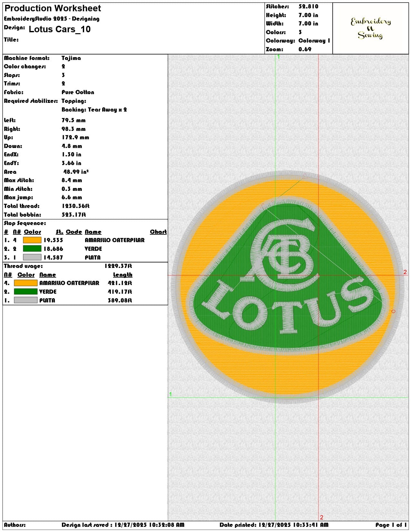Click the Total bobbin value 523.17ft
This screenshot has height=532, width=411.
pyautogui.click(x=74, y=215)
